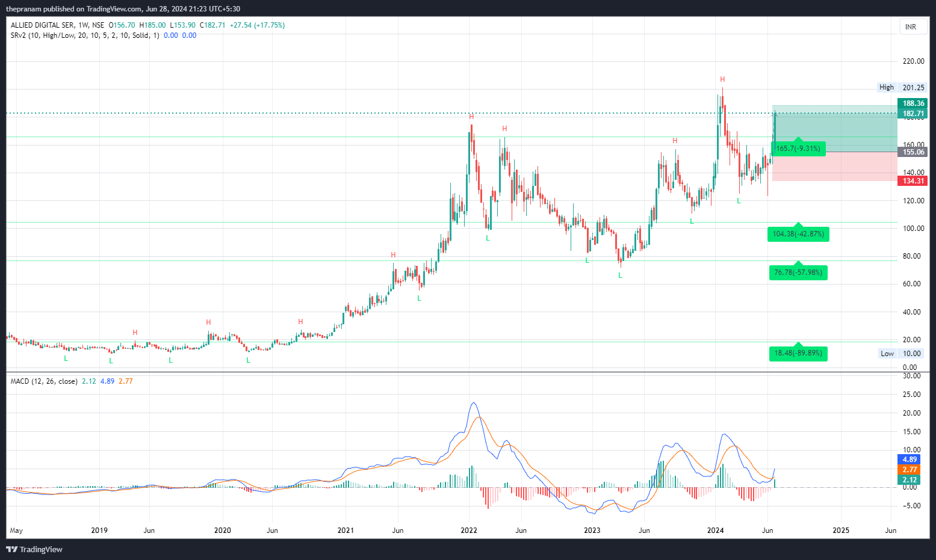Click the 100.00 price axis label
This screenshot has height=560, width=936.
pos(913,229)
